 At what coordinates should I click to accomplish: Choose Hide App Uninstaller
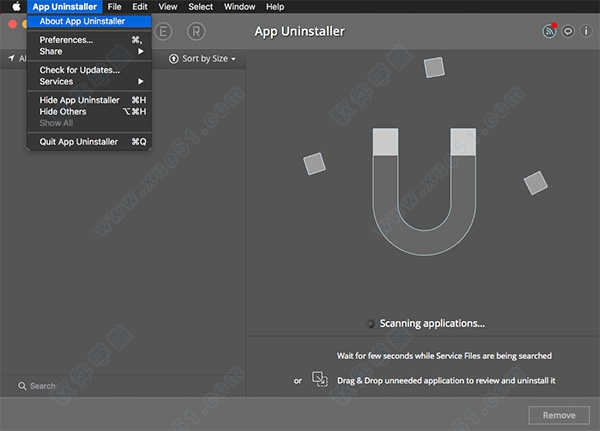coord(89,100)
